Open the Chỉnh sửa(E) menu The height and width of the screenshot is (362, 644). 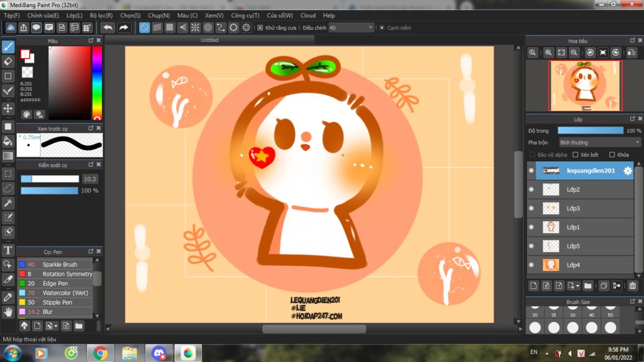43,15
